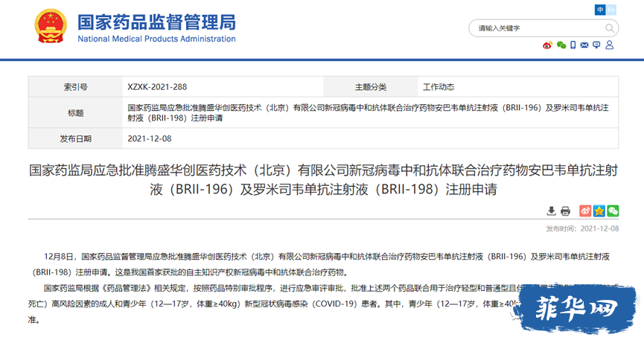Click paragraph beginning 12月8日
The image size is (644, 343).
click(321, 264)
